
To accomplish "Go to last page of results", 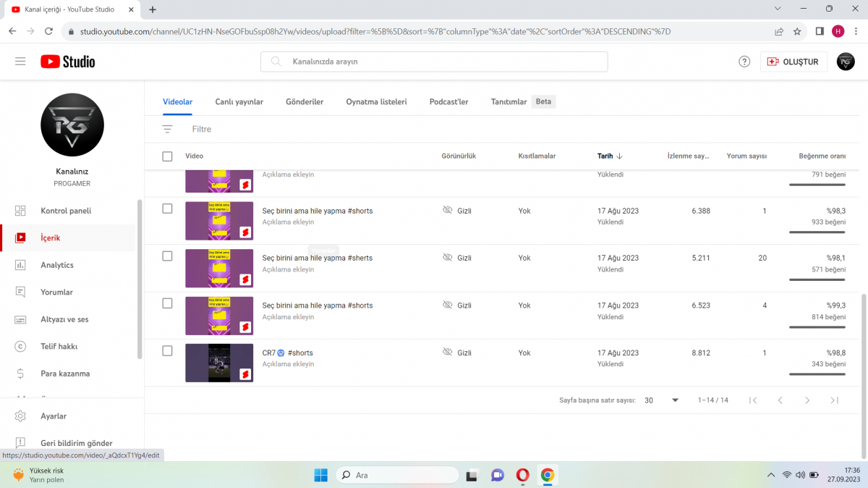I will pyautogui.click(x=834, y=400).
